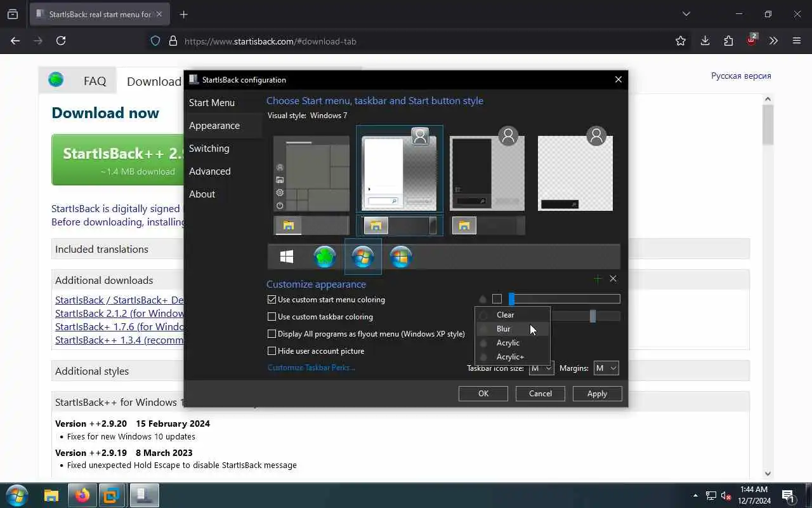Click Cancel in StartIsBack configuration

[540, 394]
